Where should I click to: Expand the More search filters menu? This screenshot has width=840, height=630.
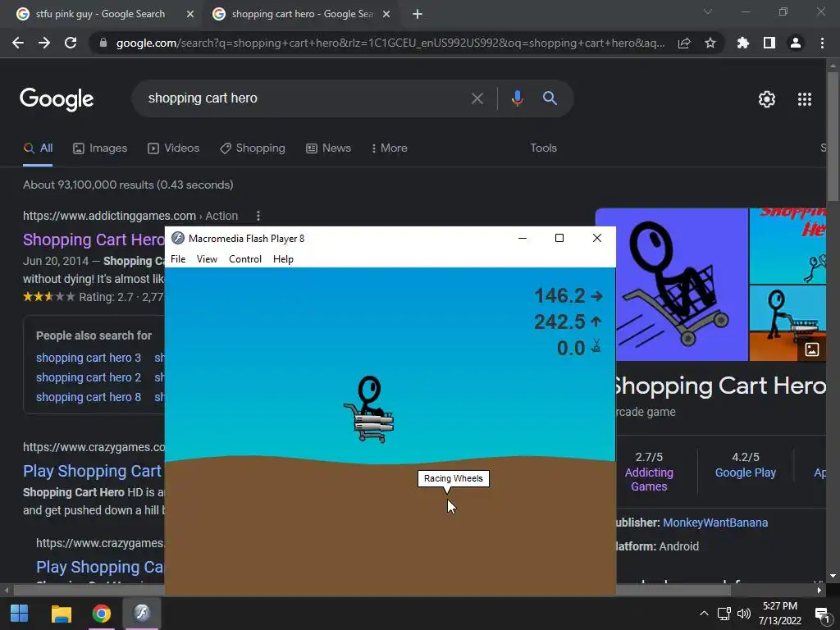point(390,148)
